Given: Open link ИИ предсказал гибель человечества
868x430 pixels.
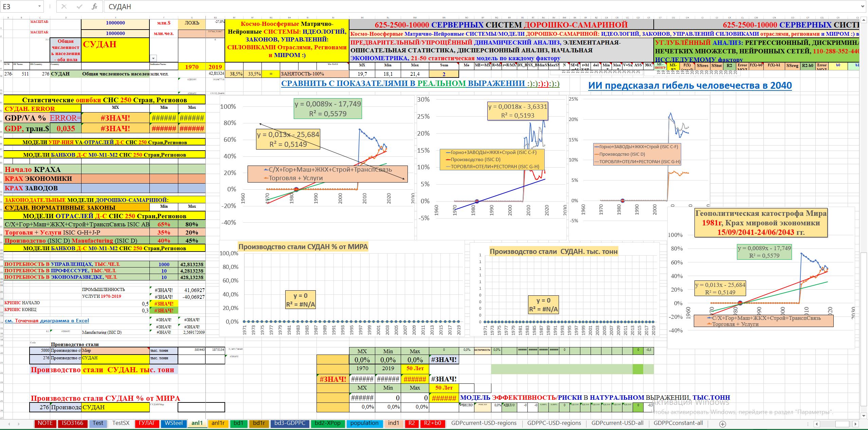Looking at the screenshot, I should coord(690,86).
